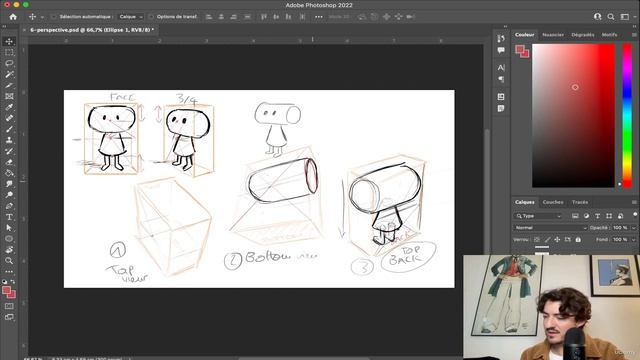Select the Brush tool
Screen dimensions: 640x360
point(9,129)
